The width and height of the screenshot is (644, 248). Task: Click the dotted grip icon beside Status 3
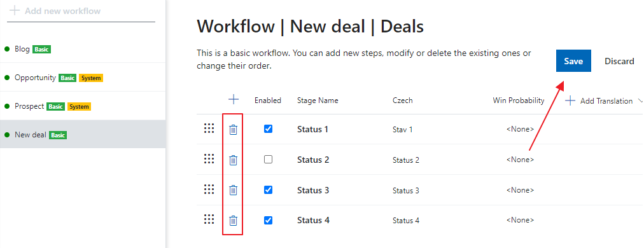point(209,189)
